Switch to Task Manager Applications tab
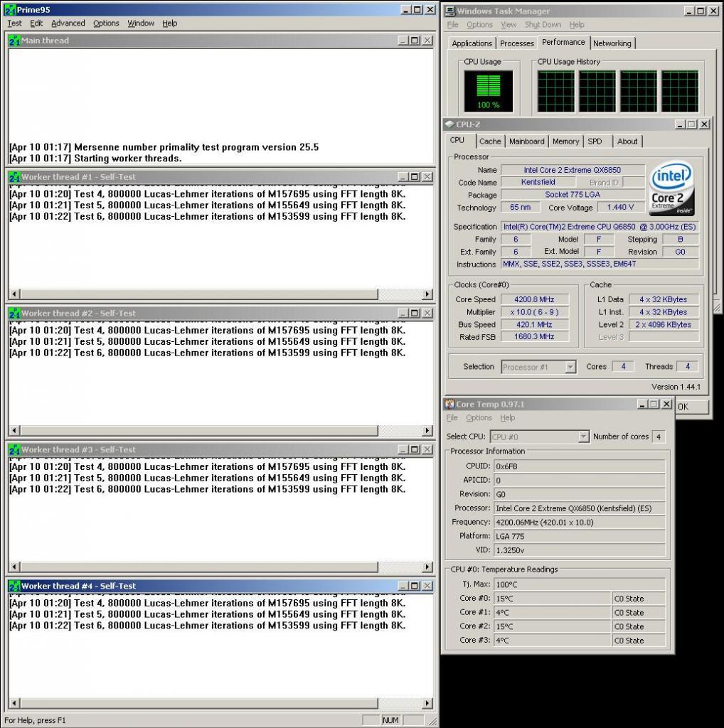724x728 pixels. 472,43
